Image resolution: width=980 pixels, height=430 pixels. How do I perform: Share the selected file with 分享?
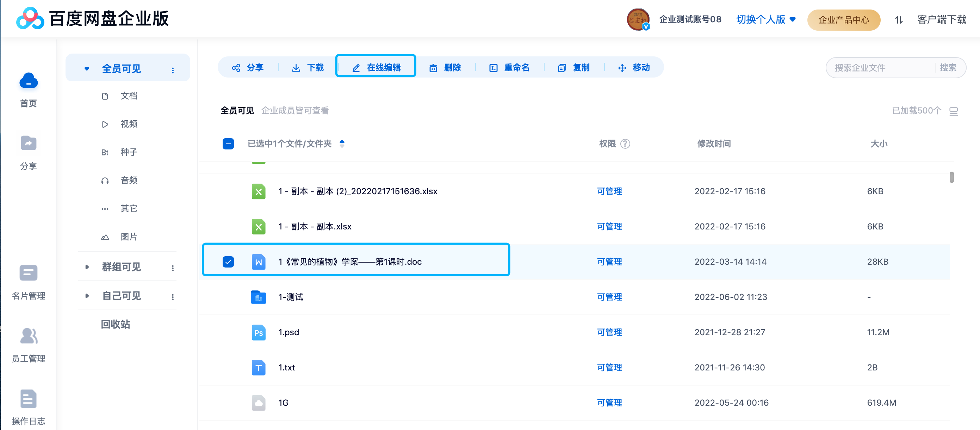pyautogui.click(x=248, y=68)
